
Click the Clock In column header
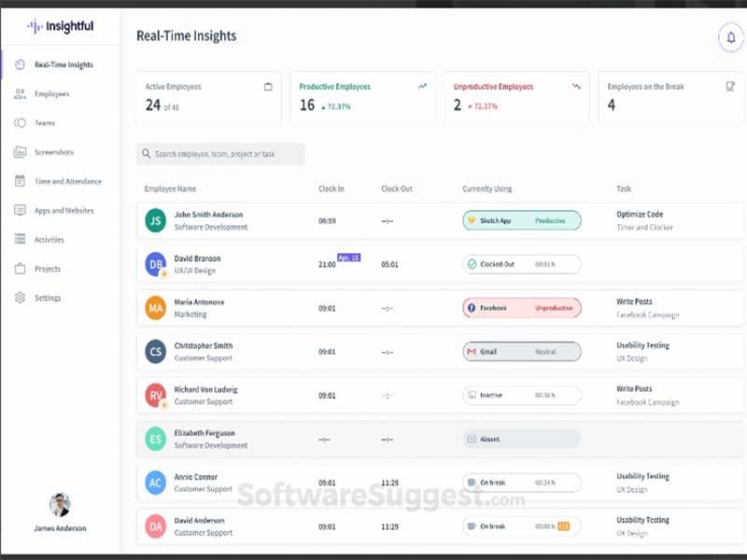pos(331,189)
